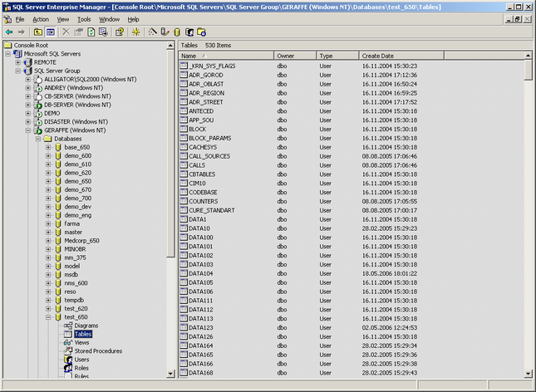Click the New yellow star toolbar icon
Image resolution: width=536 pixels, height=392 pixels.
pos(135,32)
